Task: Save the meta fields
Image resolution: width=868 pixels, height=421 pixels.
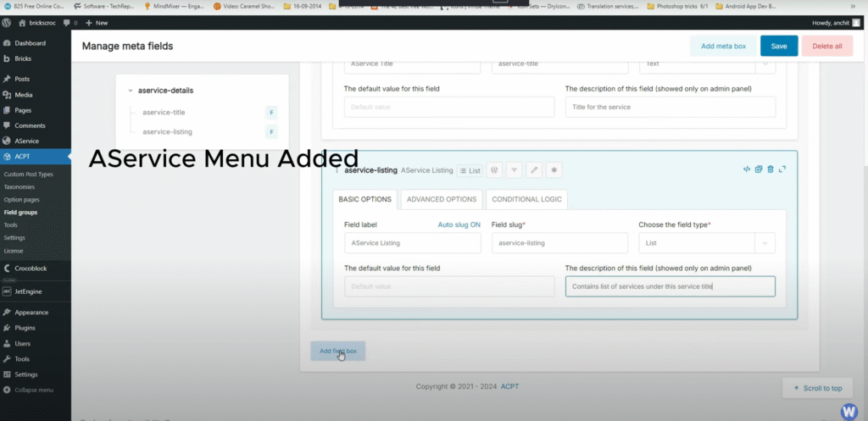Action: coord(778,46)
